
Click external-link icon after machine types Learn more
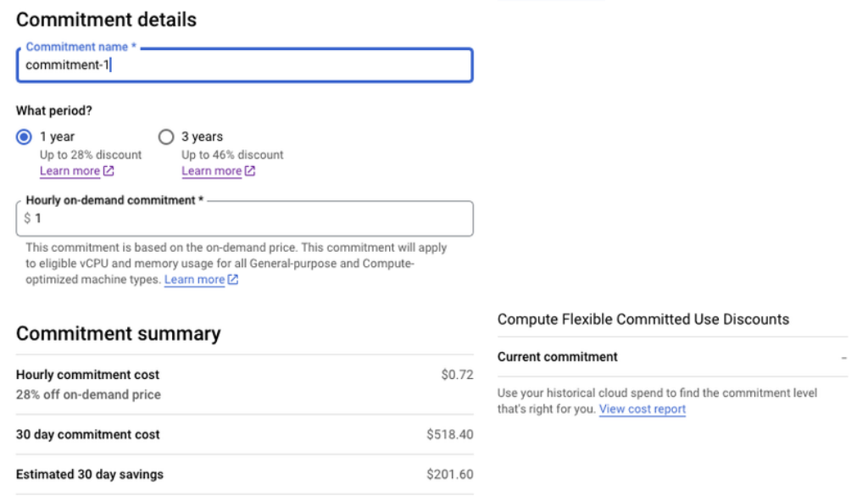pos(233,280)
